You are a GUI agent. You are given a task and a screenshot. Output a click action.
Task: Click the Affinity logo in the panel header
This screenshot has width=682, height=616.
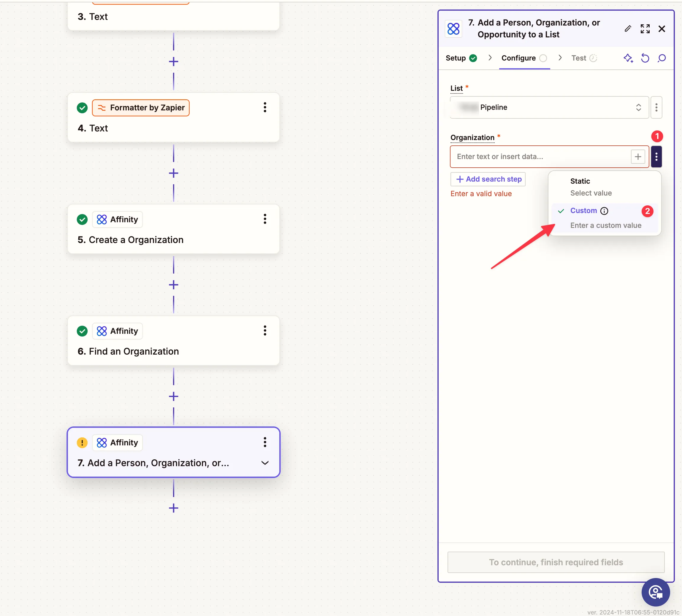[x=453, y=29]
